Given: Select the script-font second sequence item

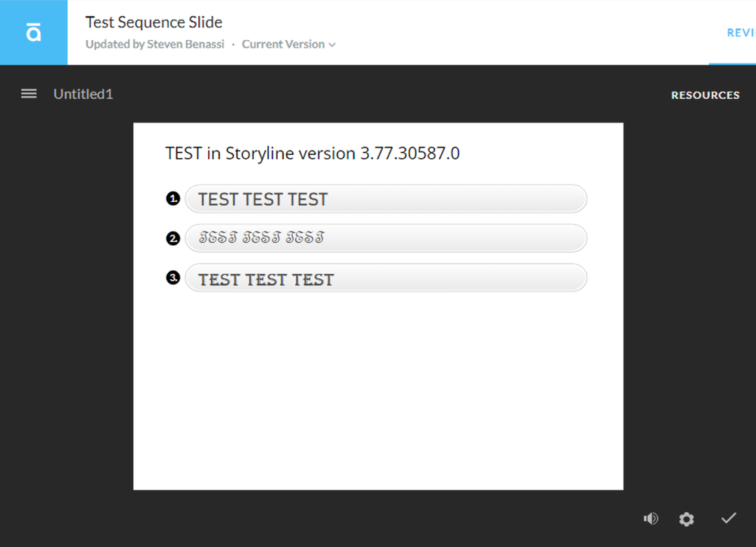Looking at the screenshot, I should click(386, 238).
